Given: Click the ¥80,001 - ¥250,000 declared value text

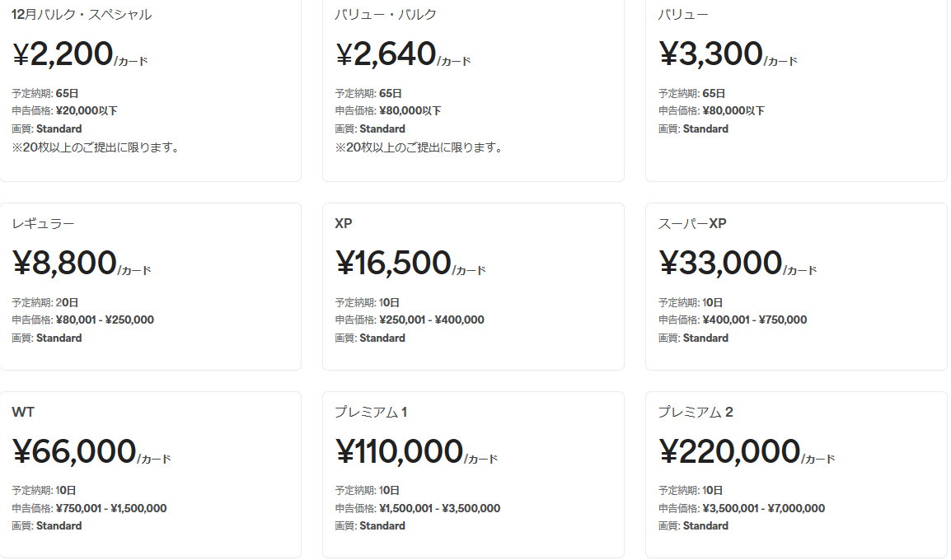Looking at the screenshot, I should (x=105, y=320).
